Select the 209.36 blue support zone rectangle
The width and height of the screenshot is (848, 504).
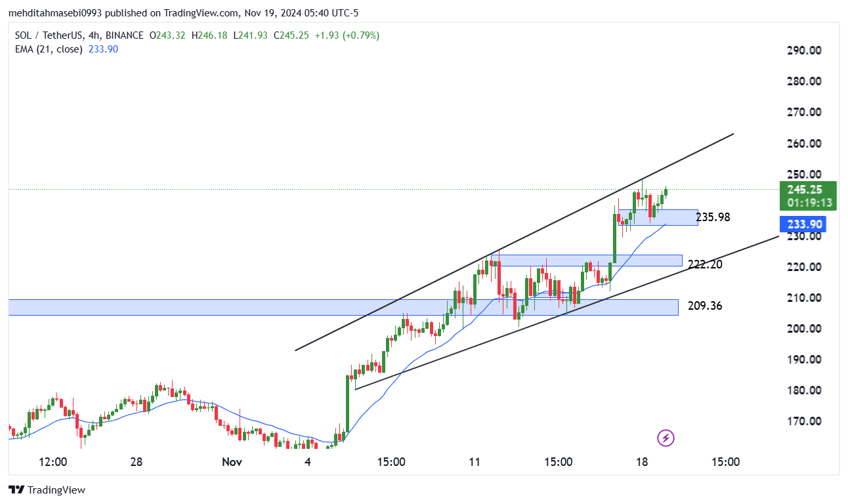343,307
